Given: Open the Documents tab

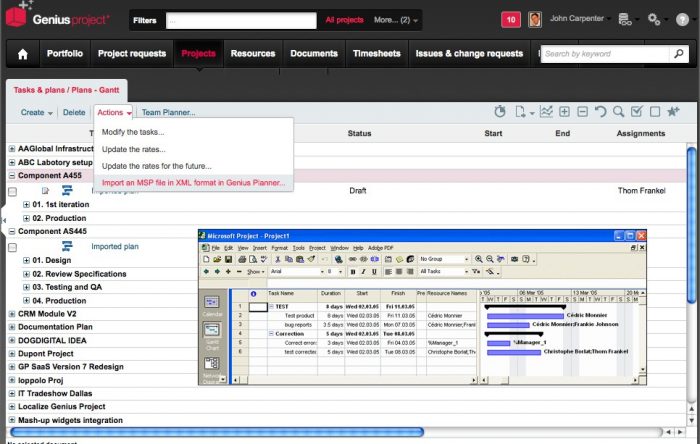Looking at the screenshot, I should (314, 54).
